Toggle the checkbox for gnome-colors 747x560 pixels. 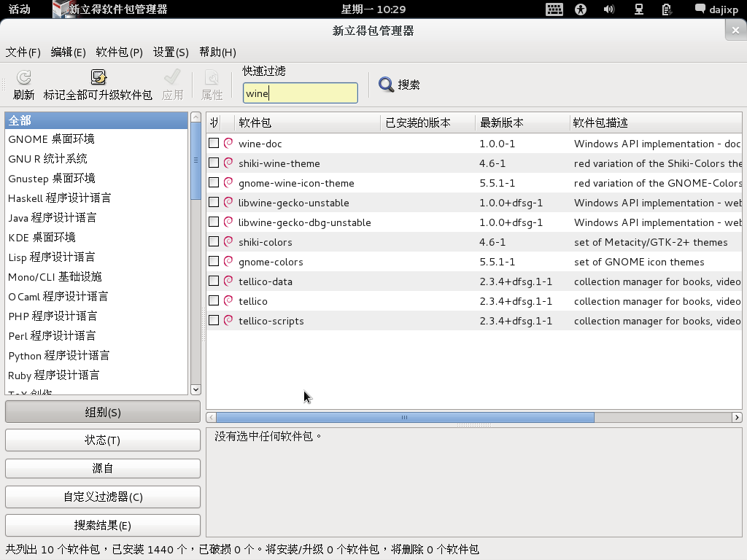214,262
